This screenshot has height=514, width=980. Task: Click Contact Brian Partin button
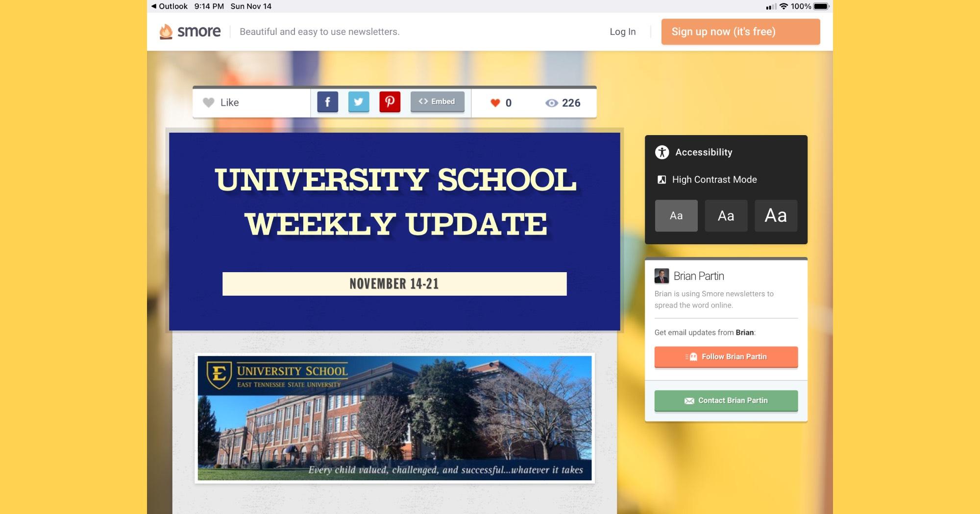[726, 400]
